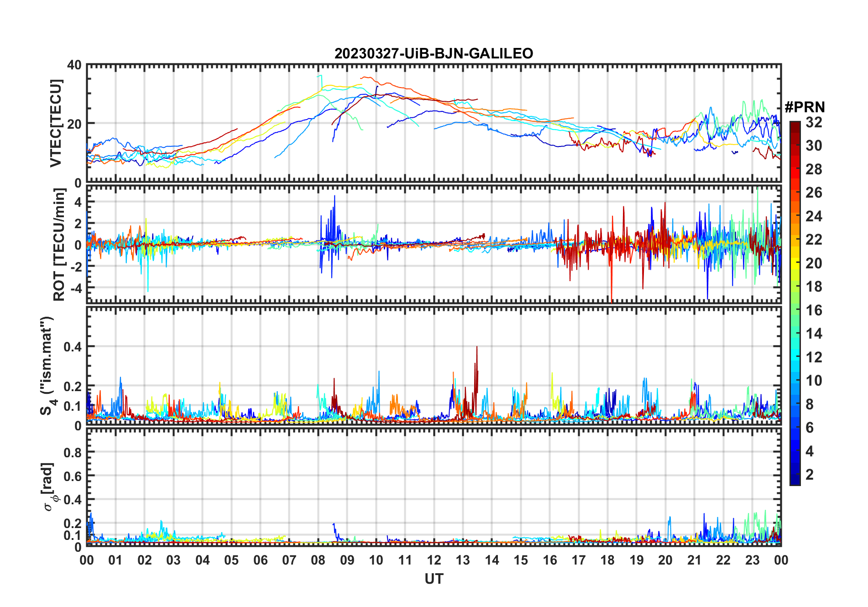Screen dimensions: 868x607
Task: Select x-axis hour label 17
Action: pyautogui.click(x=579, y=560)
